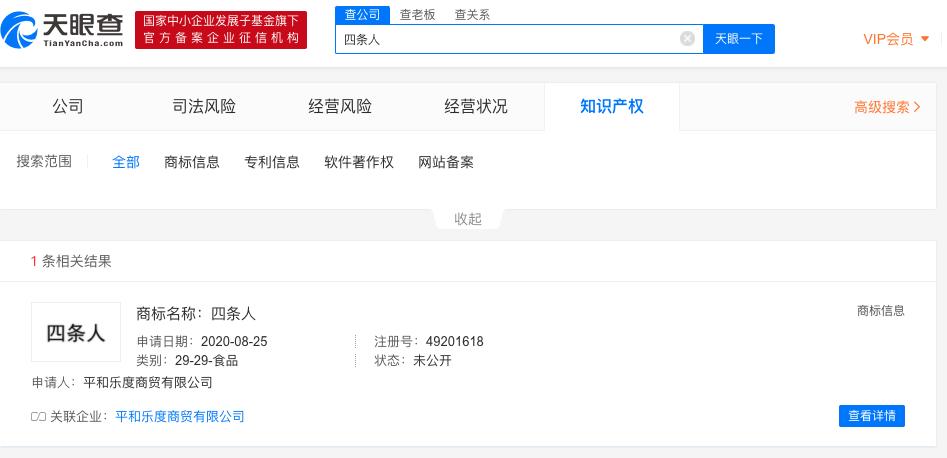Screen dimensions: 947x458
Task: Click the 查看详情 button
Action: pyautogui.click(x=872, y=416)
